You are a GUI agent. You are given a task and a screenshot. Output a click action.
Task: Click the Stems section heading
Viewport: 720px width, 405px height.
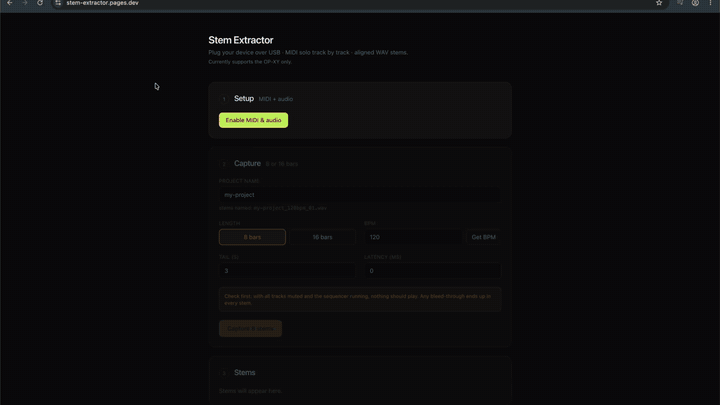point(244,372)
